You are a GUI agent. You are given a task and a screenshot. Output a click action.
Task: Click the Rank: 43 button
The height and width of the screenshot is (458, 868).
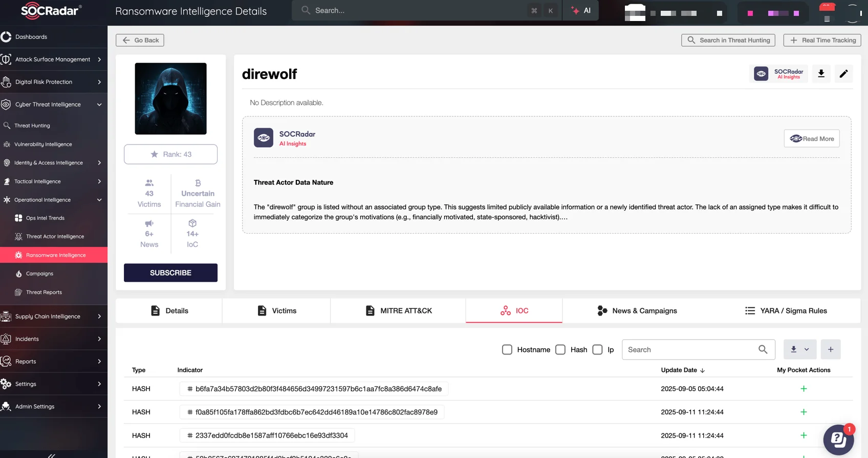[x=170, y=154]
